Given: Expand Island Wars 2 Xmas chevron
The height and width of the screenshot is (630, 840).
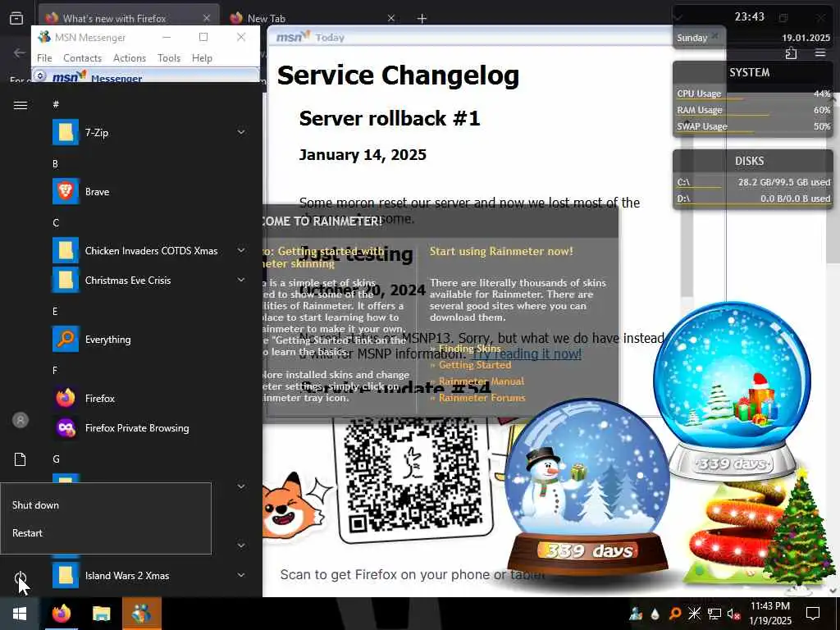Looking at the screenshot, I should [x=241, y=575].
